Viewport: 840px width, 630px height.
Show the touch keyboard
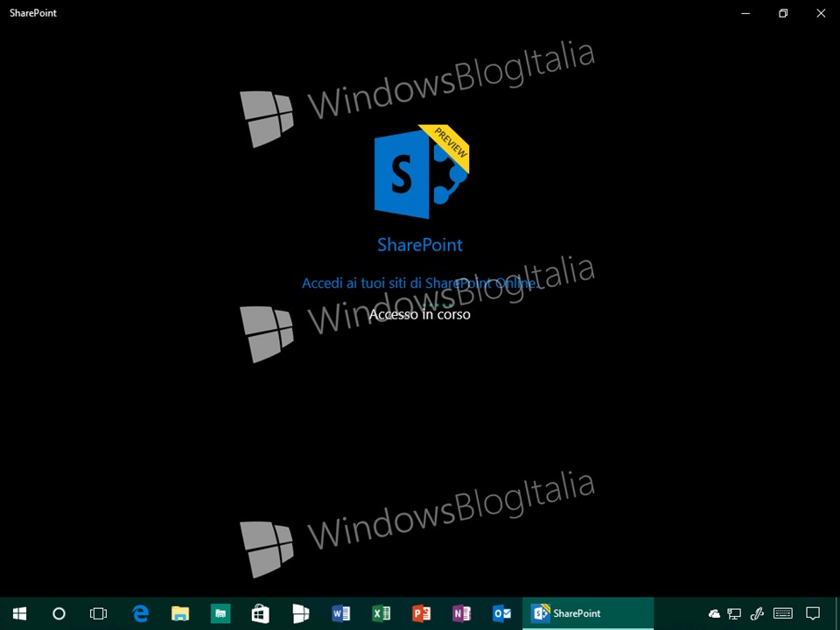(x=783, y=614)
